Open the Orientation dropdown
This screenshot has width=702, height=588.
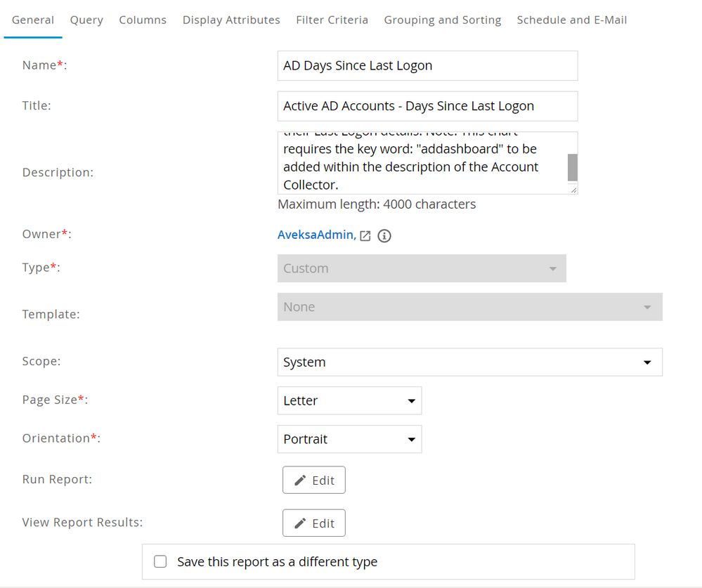[x=349, y=439]
